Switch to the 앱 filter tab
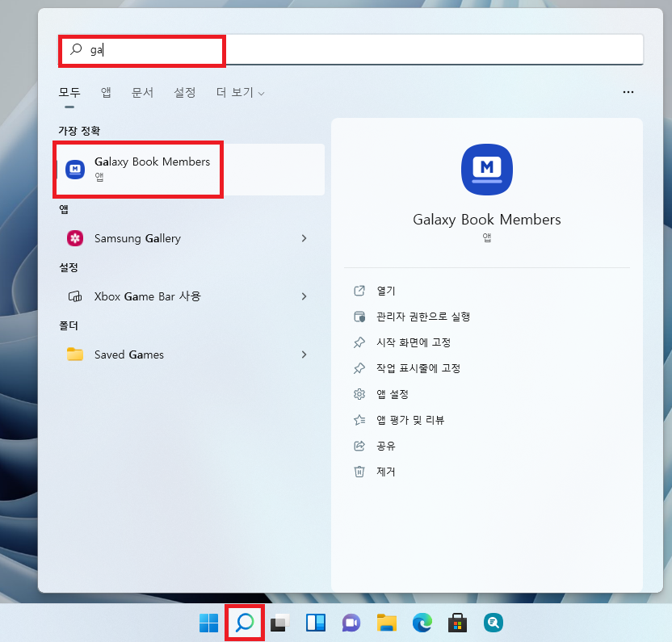 (106, 92)
